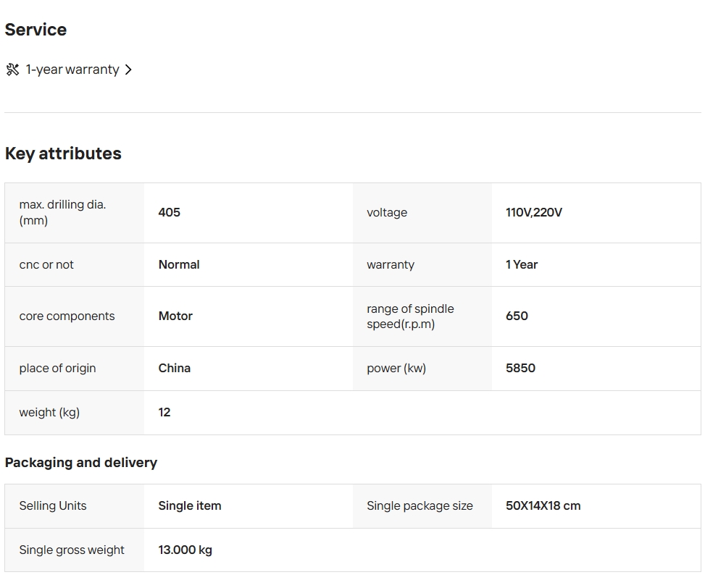Viewport: 705px width, 588px height.
Task: Click the Packaging and delivery heading
Action: (x=81, y=463)
